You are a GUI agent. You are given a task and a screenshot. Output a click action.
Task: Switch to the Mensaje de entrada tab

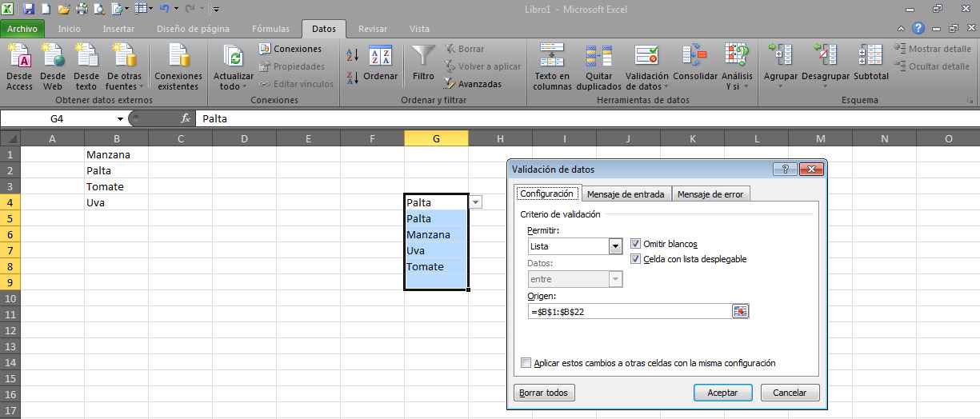click(626, 194)
